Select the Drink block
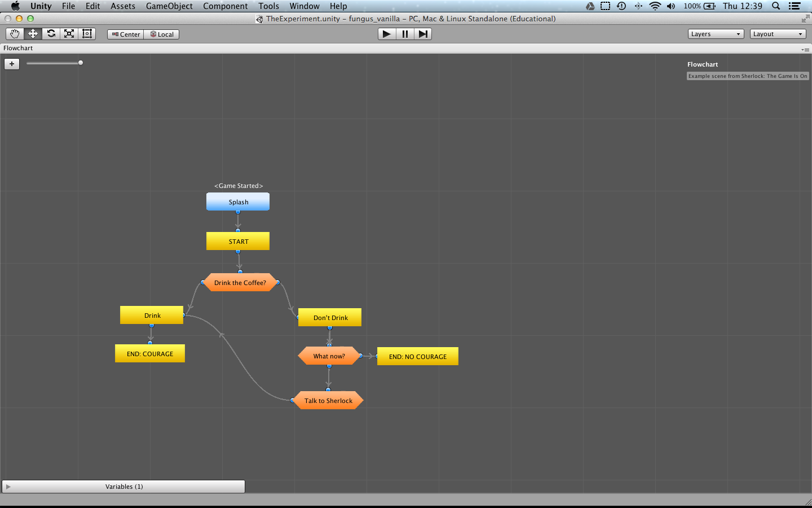 pyautogui.click(x=152, y=315)
